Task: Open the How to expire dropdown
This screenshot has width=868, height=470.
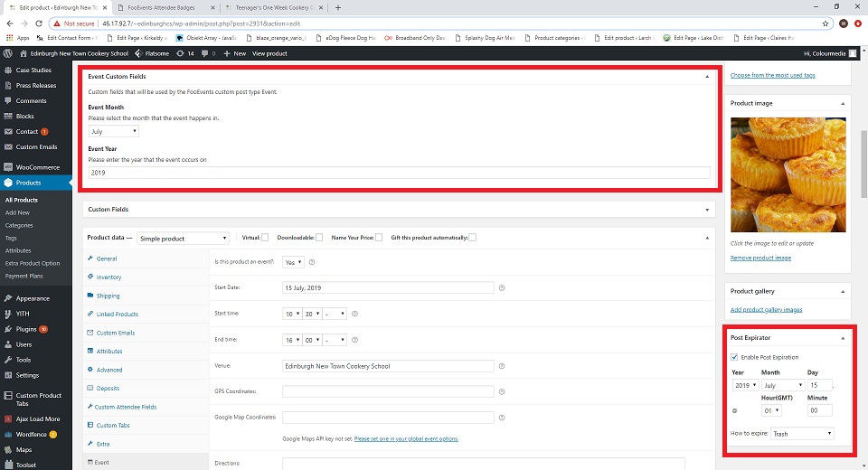Action: (x=801, y=434)
